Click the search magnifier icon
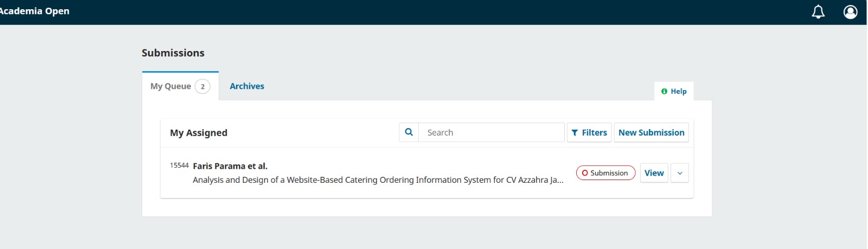The height and width of the screenshot is (249, 868). pos(409,132)
